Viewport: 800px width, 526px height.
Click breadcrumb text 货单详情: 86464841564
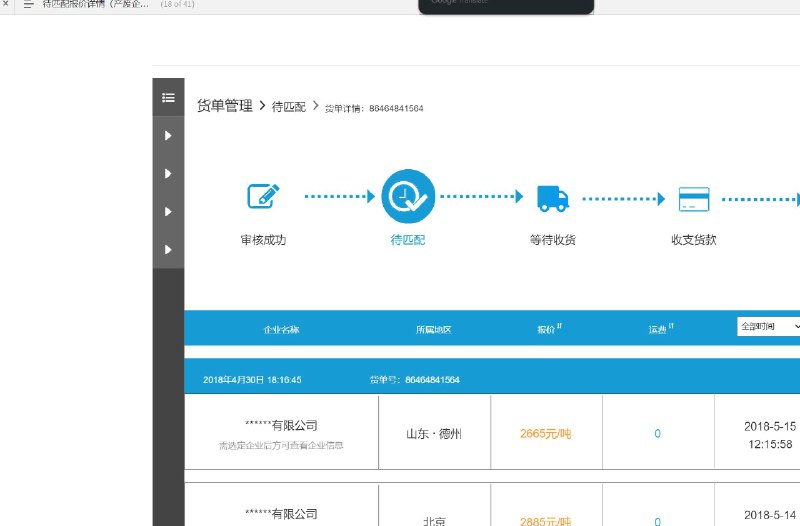[x=374, y=108]
